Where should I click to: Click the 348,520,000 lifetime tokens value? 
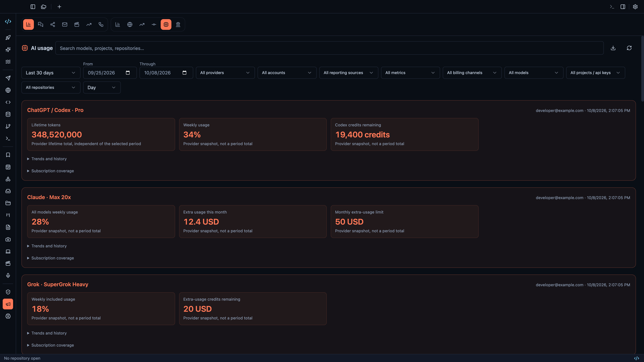pos(57,135)
